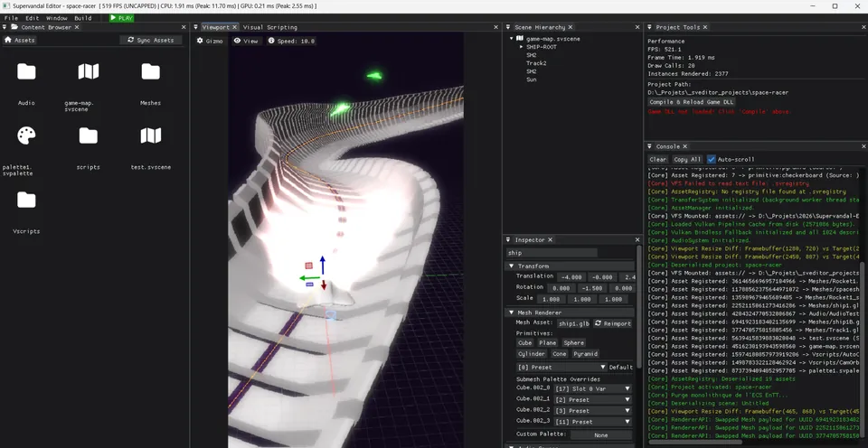Select Track2 in the Scene Hierarchy

[x=536, y=63]
